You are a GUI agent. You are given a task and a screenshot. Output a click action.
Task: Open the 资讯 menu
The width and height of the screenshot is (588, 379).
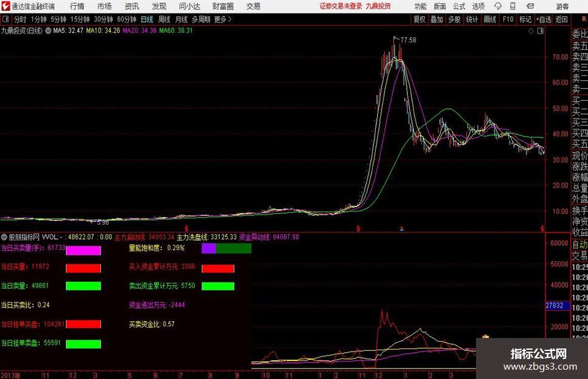coord(132,6)
